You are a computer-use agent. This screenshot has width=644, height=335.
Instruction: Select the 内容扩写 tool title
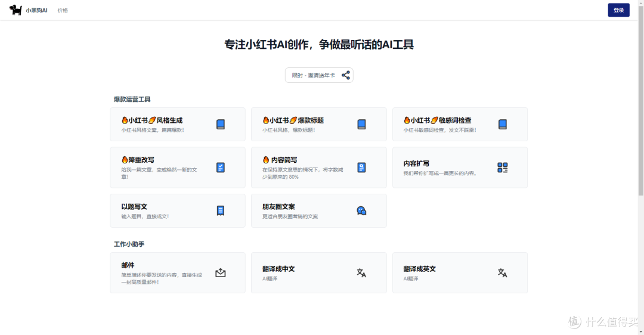[416, 163]
